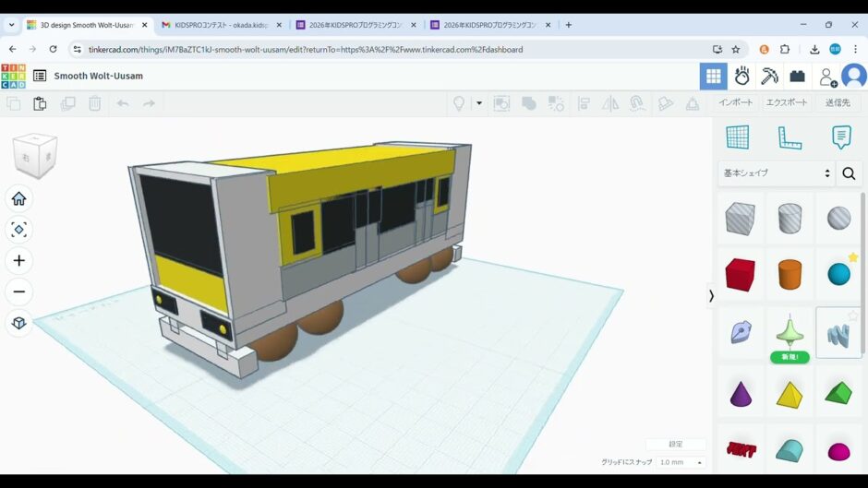Open a new browser tab
The width and height of the screenshot is (868, 488).
tap(569, 25)
